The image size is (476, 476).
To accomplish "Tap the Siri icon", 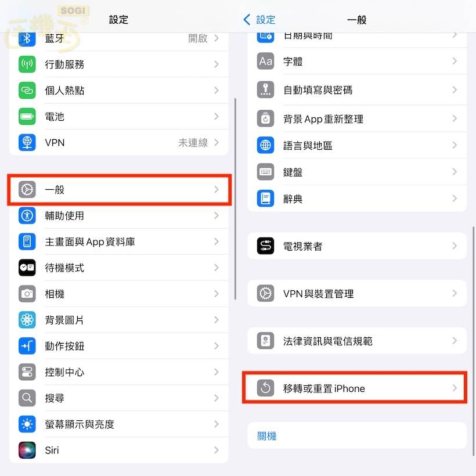I will click(x=27, y=450).
